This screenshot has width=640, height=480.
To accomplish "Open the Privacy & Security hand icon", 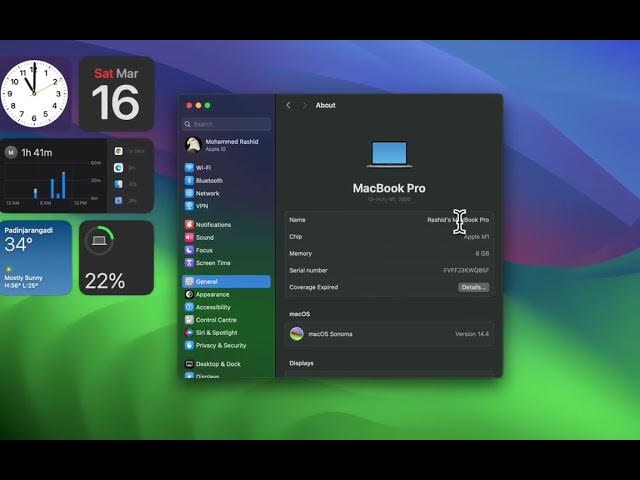I will tap(189, 345).
